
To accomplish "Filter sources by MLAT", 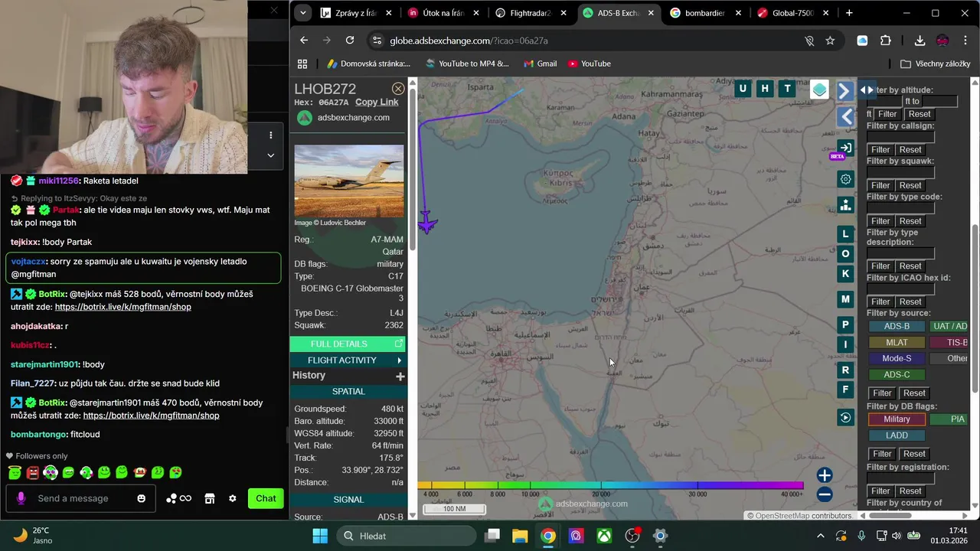I will click(897, 342).
